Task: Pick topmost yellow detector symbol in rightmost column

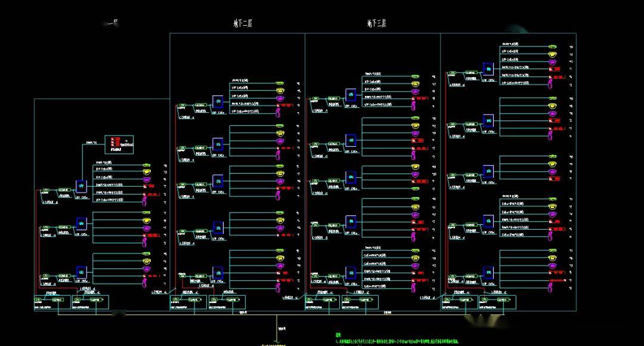Action: click(552, 54)
